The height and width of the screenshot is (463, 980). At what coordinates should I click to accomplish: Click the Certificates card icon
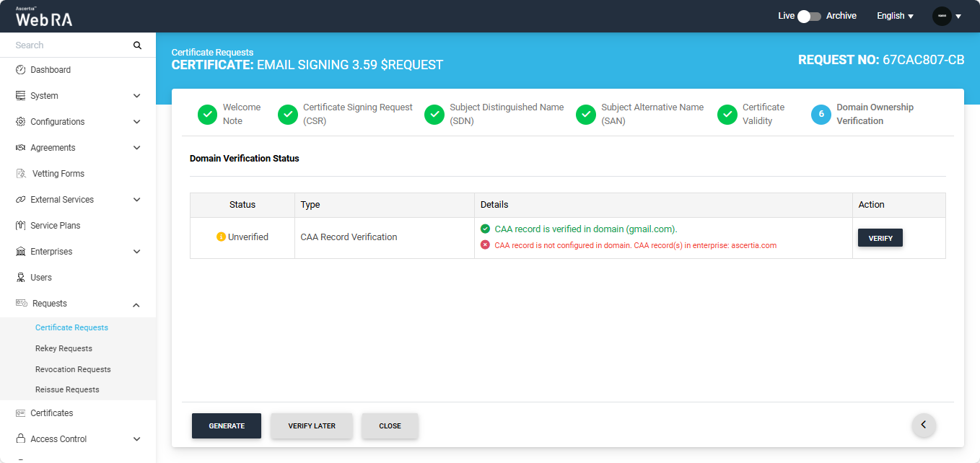21,413
